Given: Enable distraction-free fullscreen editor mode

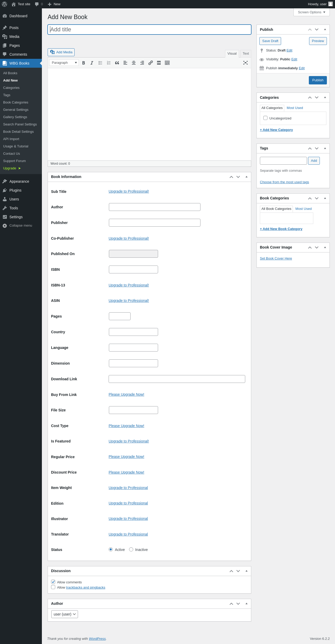Looking at the screenshot, I should [x=245, y=63].
